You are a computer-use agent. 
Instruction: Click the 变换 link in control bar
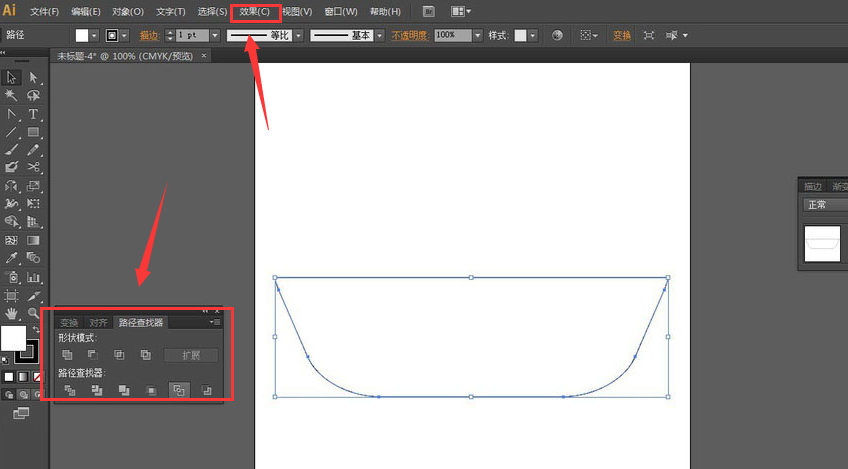[x=622, y=35]
